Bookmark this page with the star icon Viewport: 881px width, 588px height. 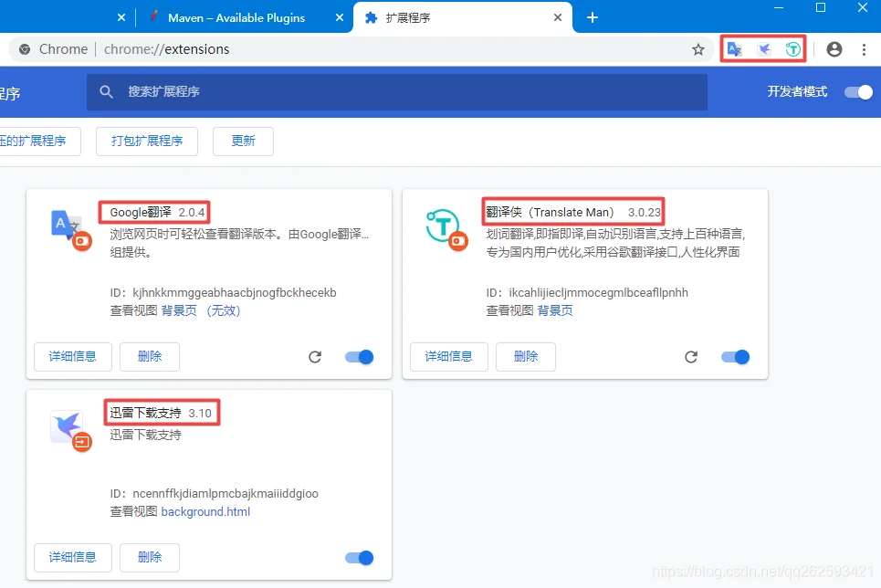click(x=697, y=49)
